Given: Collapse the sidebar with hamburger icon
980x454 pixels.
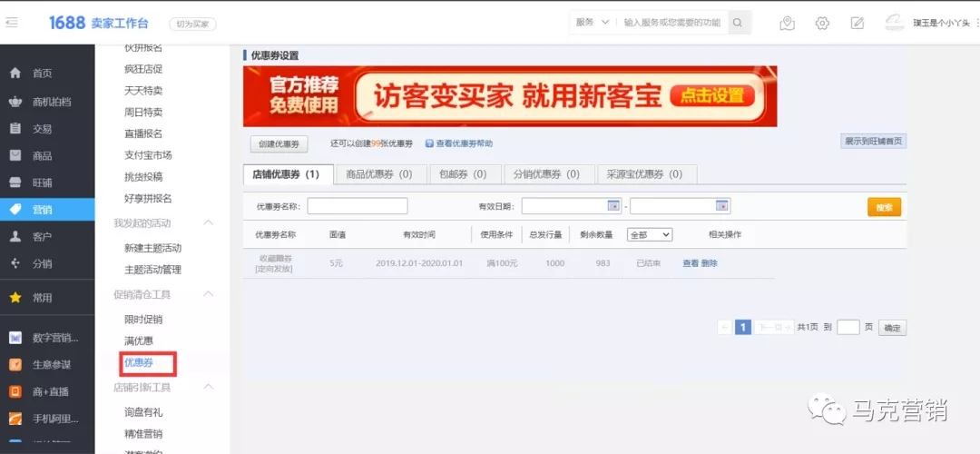Looking at the screenshot, I should (12, 23).
